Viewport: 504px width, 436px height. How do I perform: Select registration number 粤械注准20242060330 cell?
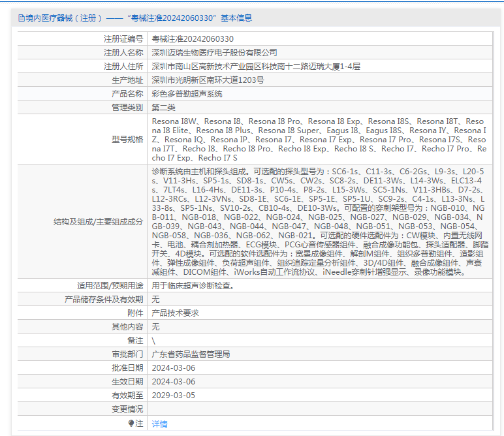pos(193,39)
